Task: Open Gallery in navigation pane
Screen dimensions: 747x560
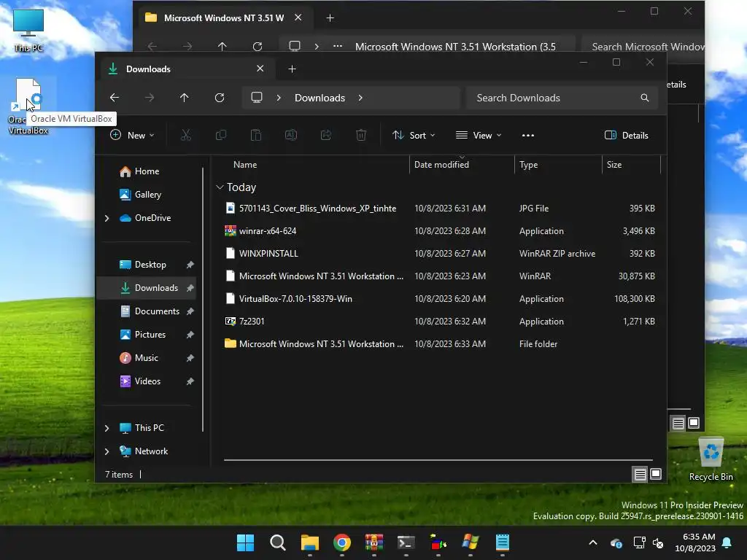Action: pos(147,195)
